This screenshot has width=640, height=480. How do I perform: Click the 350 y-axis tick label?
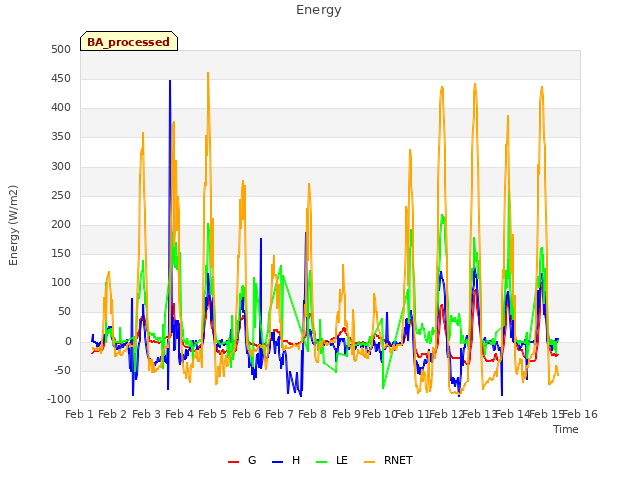pos(61,137)
